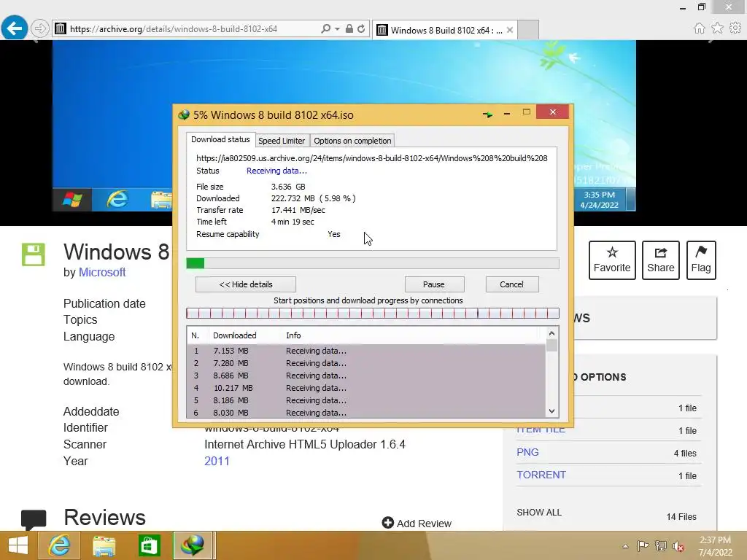Screen dimensions: 747x560
Task: Click the search magnifier in address bar
Action: pyautogui.click(x=326, y=28)
